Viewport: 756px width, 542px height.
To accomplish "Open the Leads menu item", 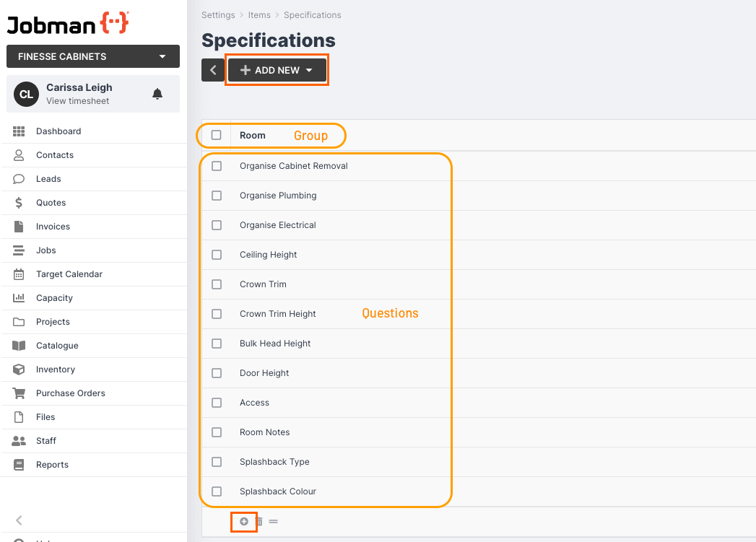I will click(94, 179).
